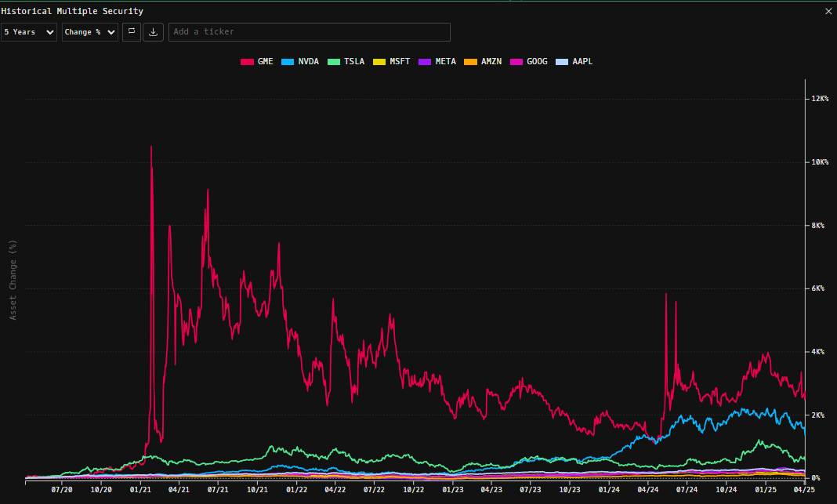Screen dimensions: 837x504
Task: Click the light blue AAPL legend swatch
Action: pyautogui.click(x=562, y=62)
